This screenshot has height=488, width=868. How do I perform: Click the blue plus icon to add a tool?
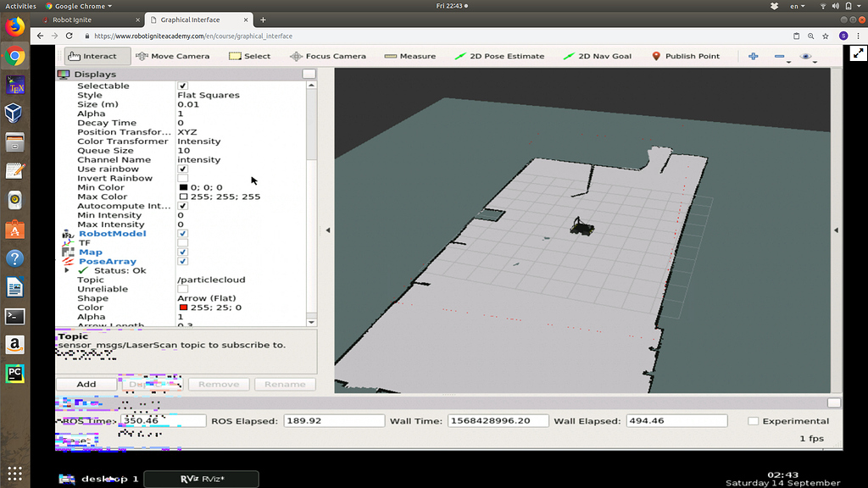click(x=753, y=56)
